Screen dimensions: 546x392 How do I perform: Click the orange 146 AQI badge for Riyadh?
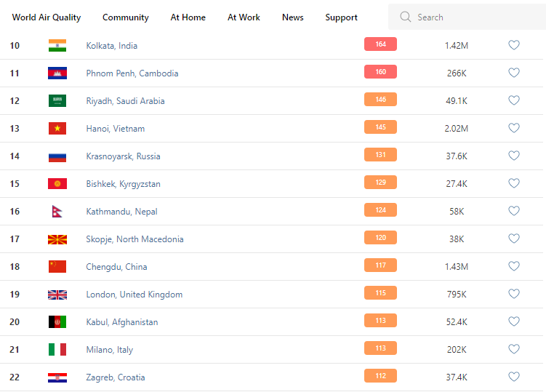[380, 100]
